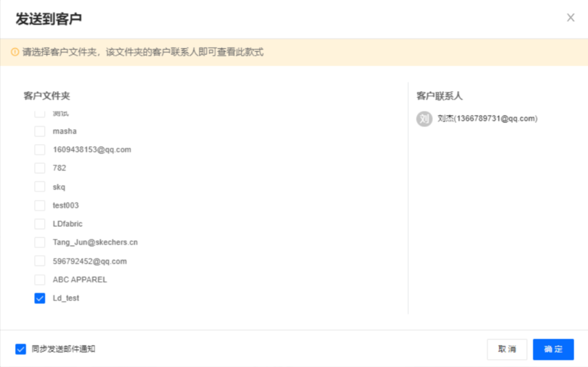Click the 刘 avatar icon for contact
The height and width of the screenshot is (367, 588).
(x=424, y=119)
